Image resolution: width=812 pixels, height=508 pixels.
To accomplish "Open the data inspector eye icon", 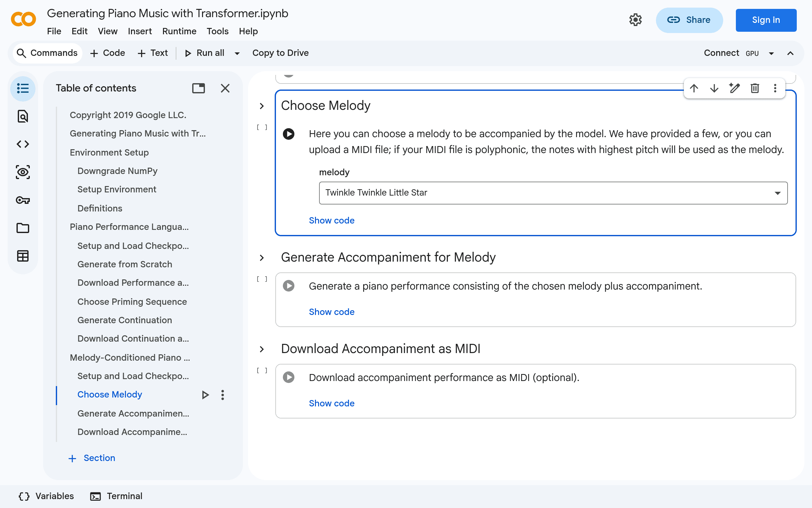I will [x=23, y=172].
